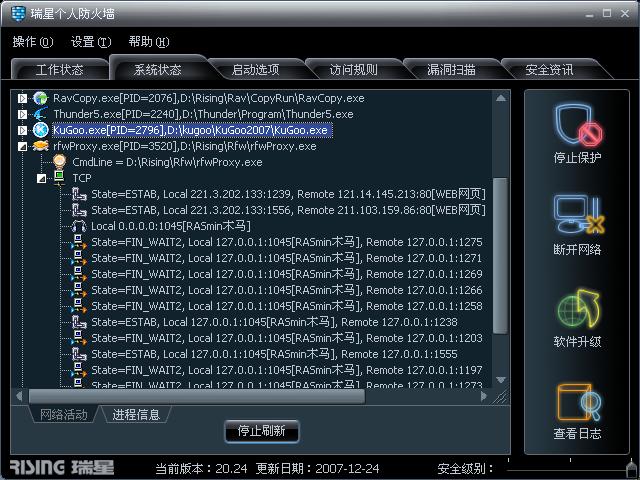Screen dimensions: 640x480
Task: Collapse the rfwProxy.exe tree node
Action: 22,146
